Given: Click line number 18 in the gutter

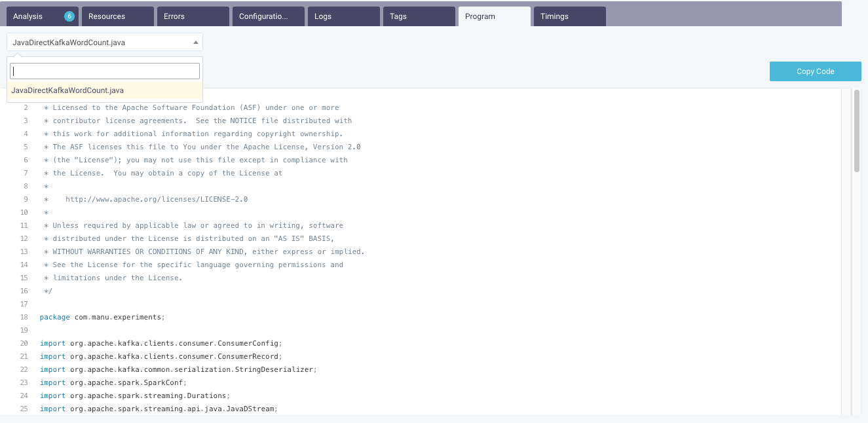Looking at the screenshot, I should click(24, 317).
